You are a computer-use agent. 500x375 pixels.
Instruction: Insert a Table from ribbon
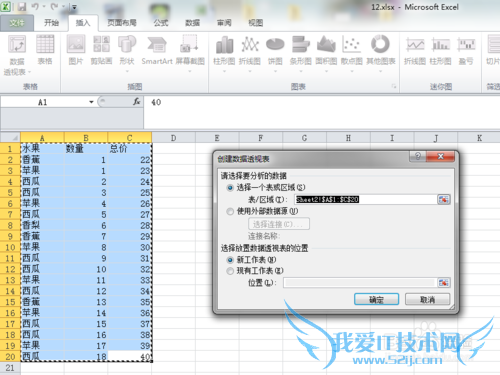tap(45, 45)
